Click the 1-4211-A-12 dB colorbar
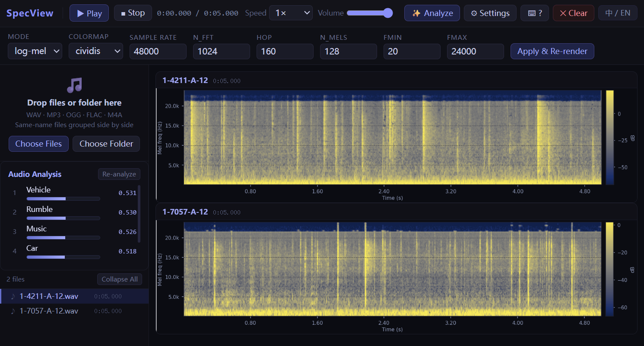 point(609,138)
